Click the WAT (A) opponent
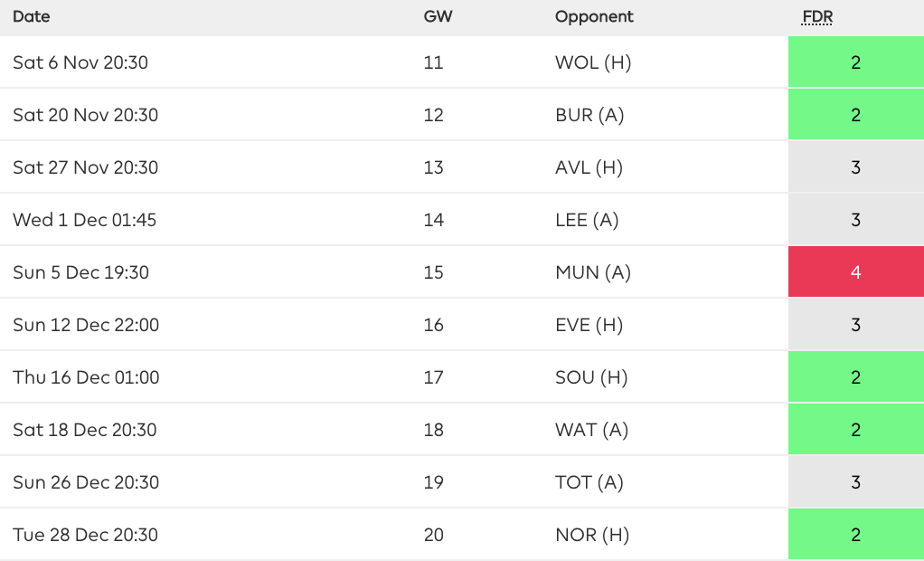The image size is (924, 561). pyautogui.click(x=591, y=430)
